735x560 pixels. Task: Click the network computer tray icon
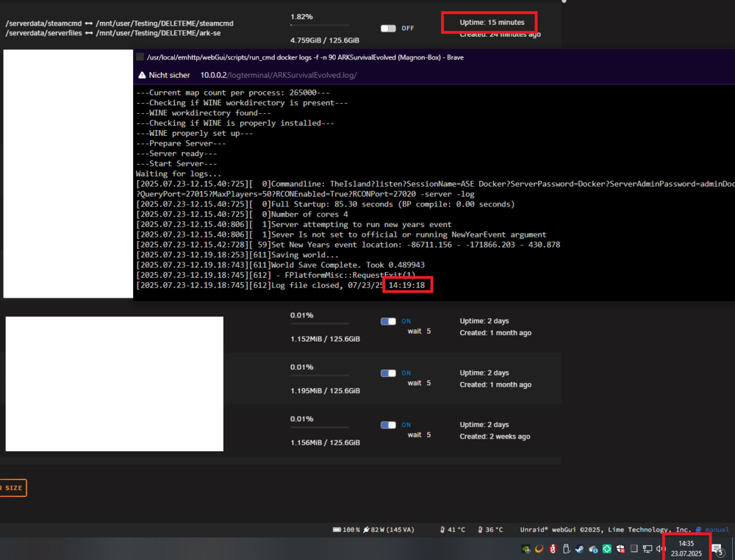[648, 549]
